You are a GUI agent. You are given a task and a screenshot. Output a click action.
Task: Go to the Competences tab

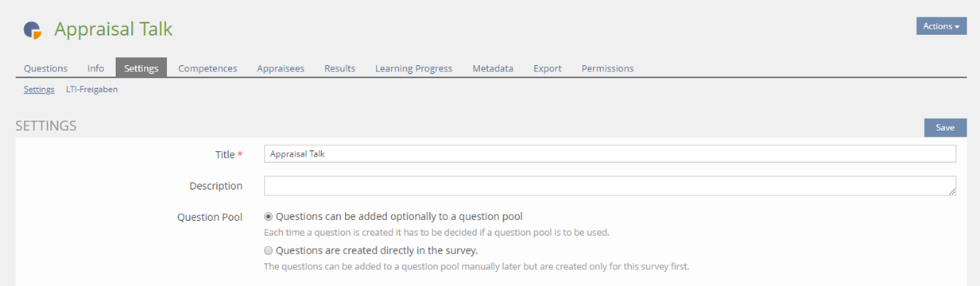[207, 68]
